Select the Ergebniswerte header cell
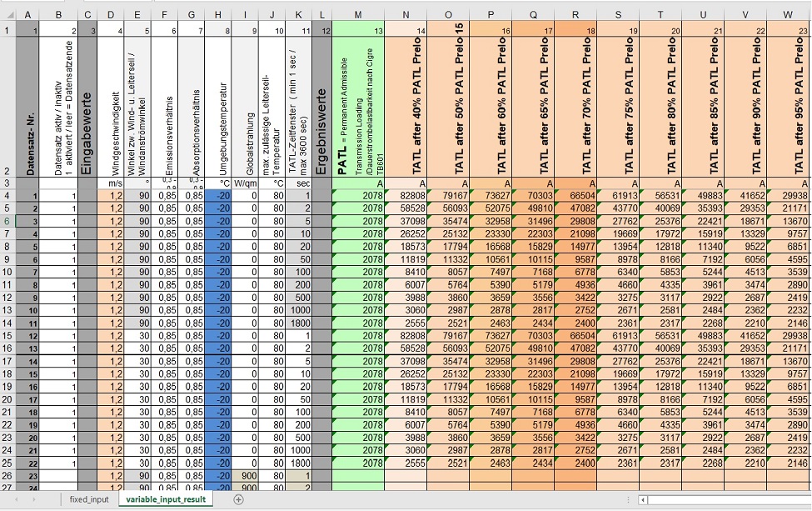The width and height of the screenshot is (812, 511). [x=322, y=96]
